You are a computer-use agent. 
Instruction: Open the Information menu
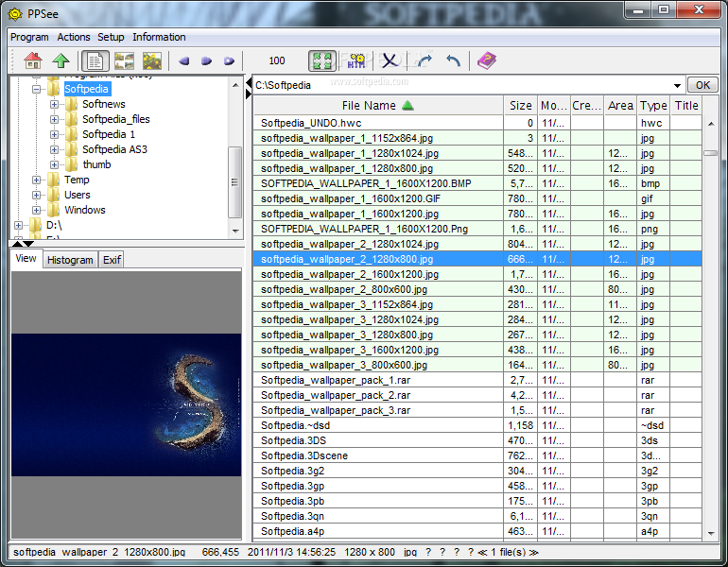pos(159,37)
